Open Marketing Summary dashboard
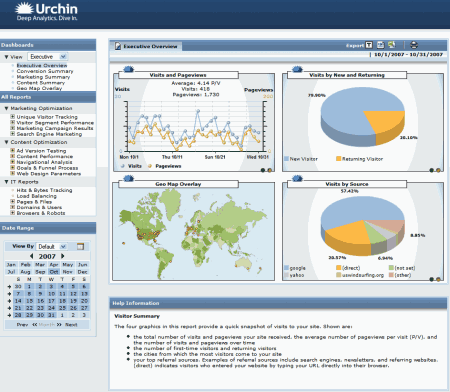 tap(43, 77)
